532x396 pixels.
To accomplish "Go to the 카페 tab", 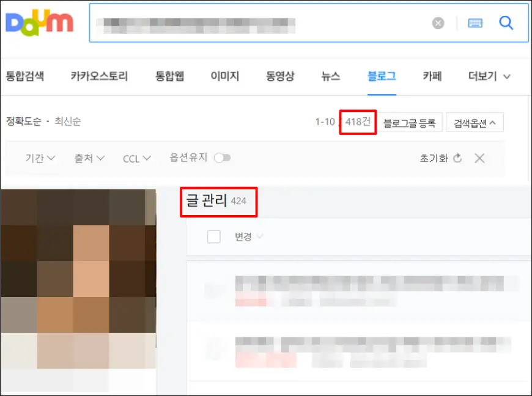I will pos(432,76).
